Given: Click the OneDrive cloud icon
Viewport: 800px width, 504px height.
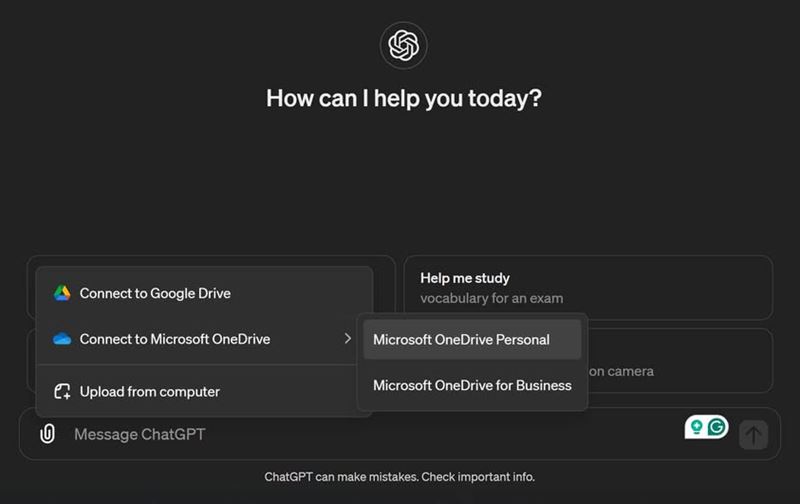Looking at the screenshot, I should 62,339.
